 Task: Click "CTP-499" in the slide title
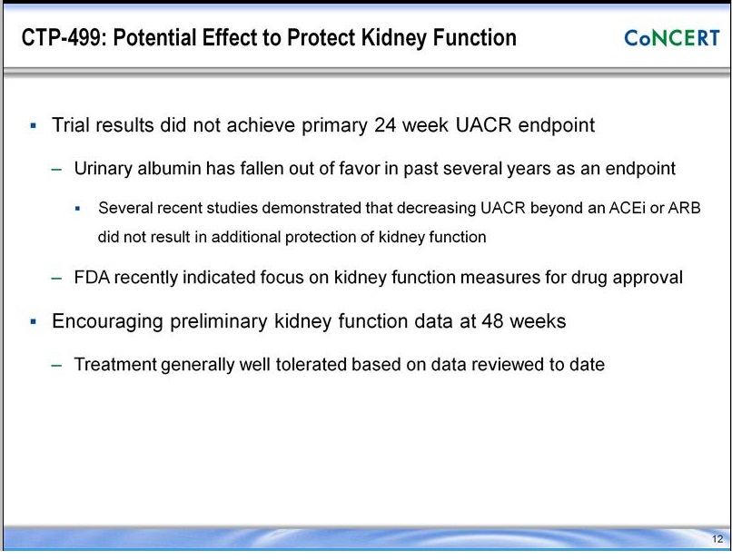[53, 38]
